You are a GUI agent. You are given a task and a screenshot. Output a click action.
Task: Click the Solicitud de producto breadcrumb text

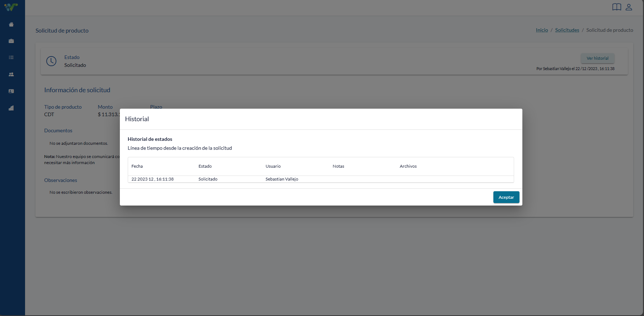pyautogui.click(x=610, y=30)
